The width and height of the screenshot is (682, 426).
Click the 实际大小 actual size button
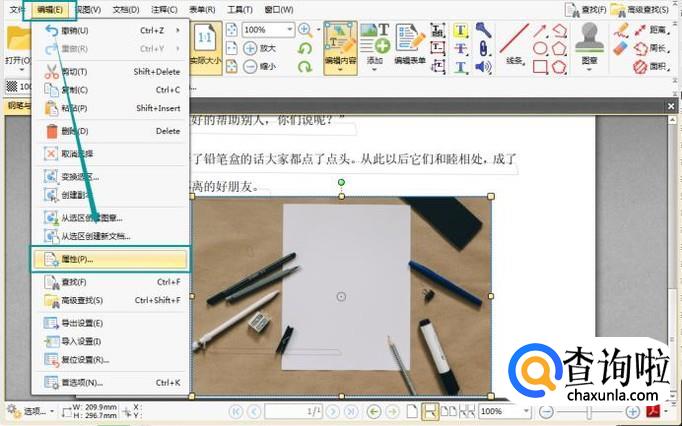click(206, 47)
